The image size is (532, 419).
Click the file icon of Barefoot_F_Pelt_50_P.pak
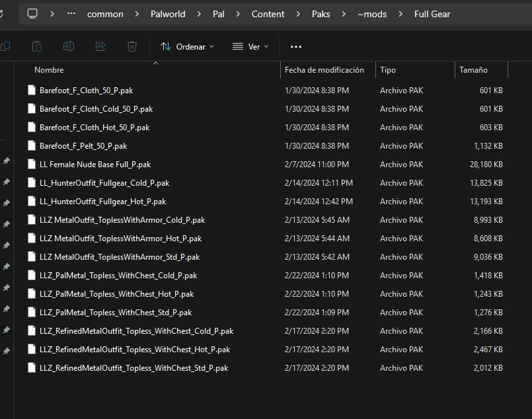pyautogui.click(x=32, y=145)
